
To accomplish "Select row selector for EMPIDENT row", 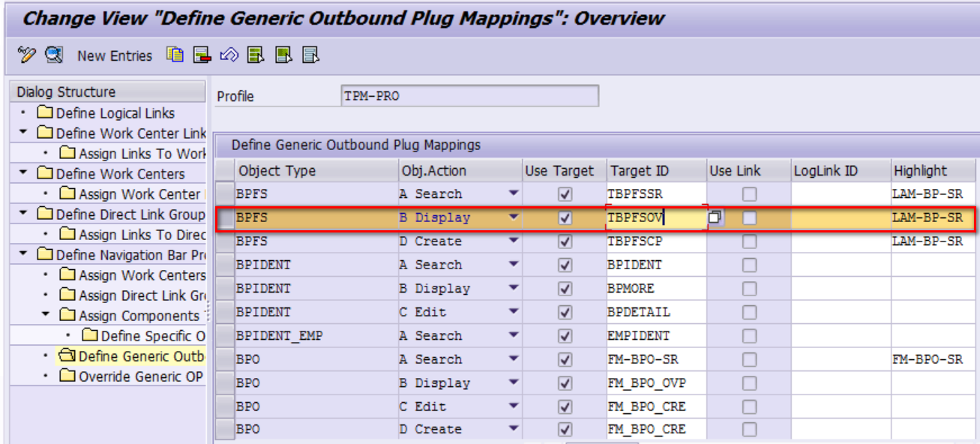I will (x=224, y=336).
